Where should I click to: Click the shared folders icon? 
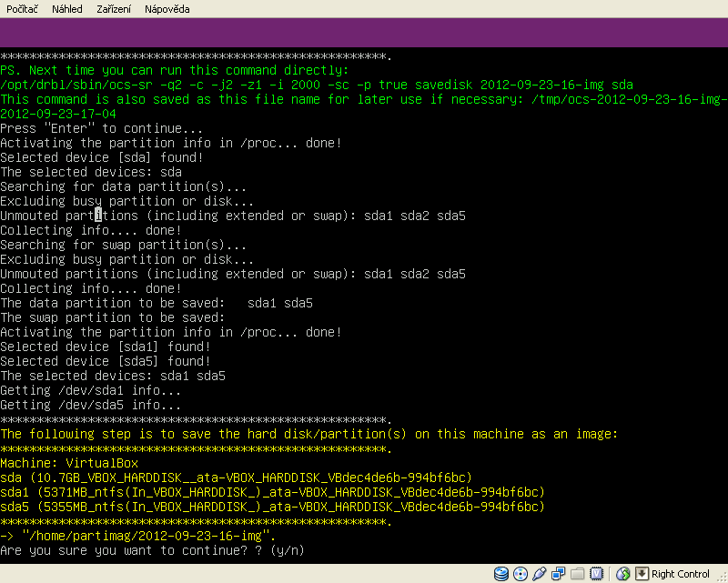(578, 574)
